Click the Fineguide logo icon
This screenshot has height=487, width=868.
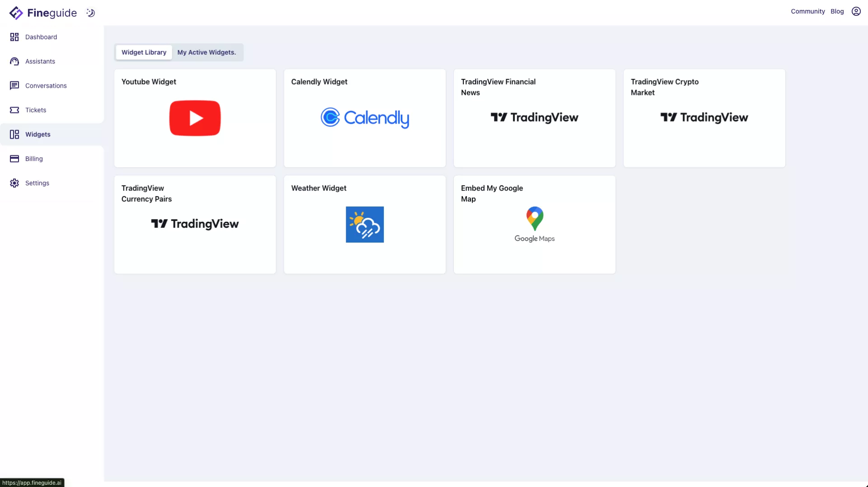[16, 13]
